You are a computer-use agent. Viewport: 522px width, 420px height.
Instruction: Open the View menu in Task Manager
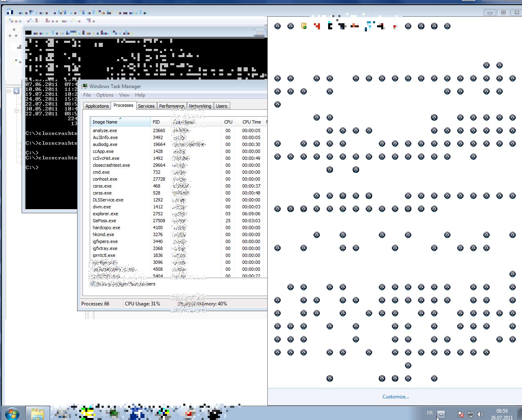click(x=124, y=95)
